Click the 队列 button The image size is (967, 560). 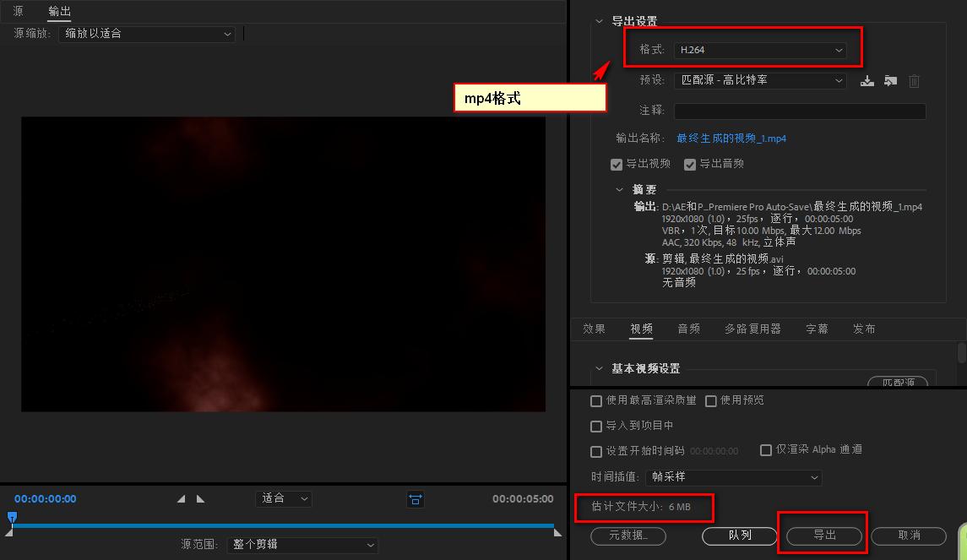pyautogui.click(x=738, y=536)
